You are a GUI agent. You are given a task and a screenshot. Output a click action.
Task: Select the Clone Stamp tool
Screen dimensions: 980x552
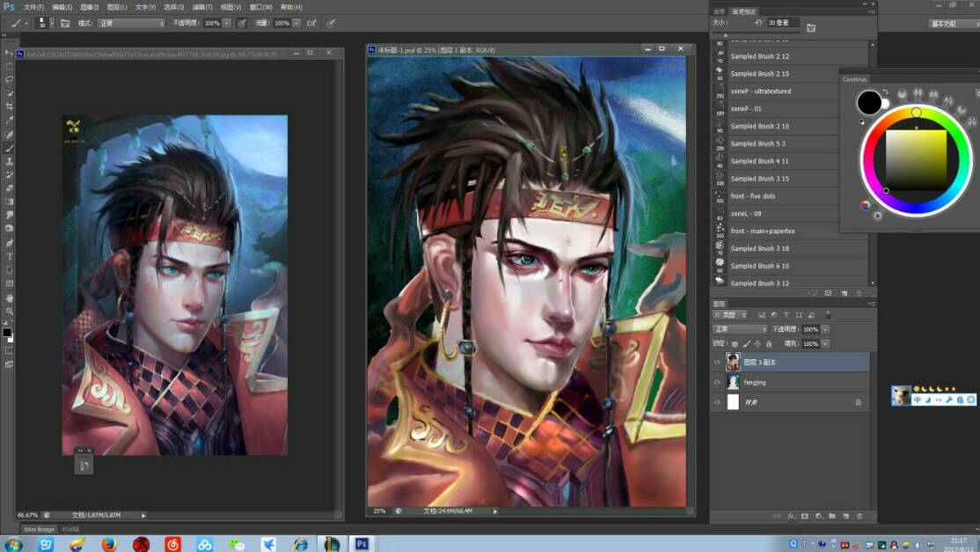tap(10, 161)
